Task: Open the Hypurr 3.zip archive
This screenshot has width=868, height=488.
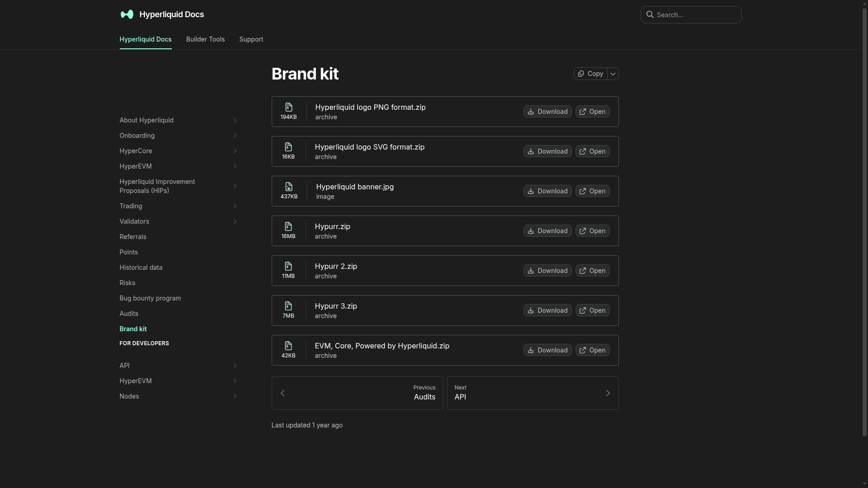Action: (592, 310)
